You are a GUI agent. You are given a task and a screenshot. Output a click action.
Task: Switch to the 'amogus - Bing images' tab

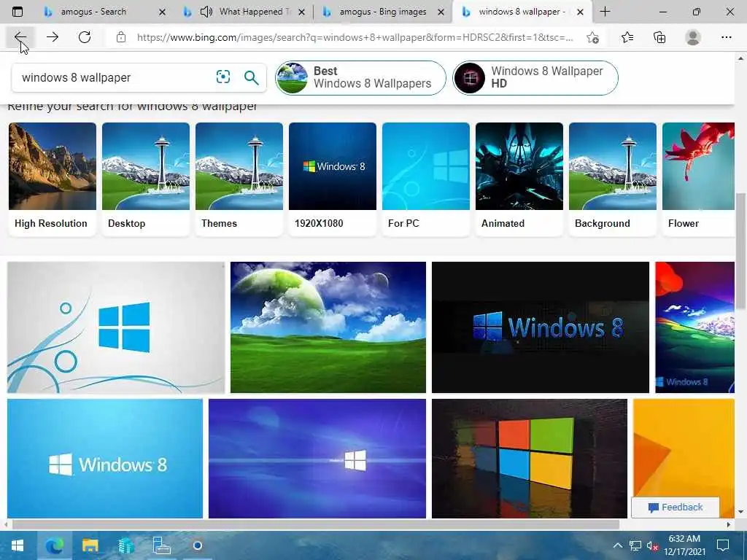click(382, 12)
